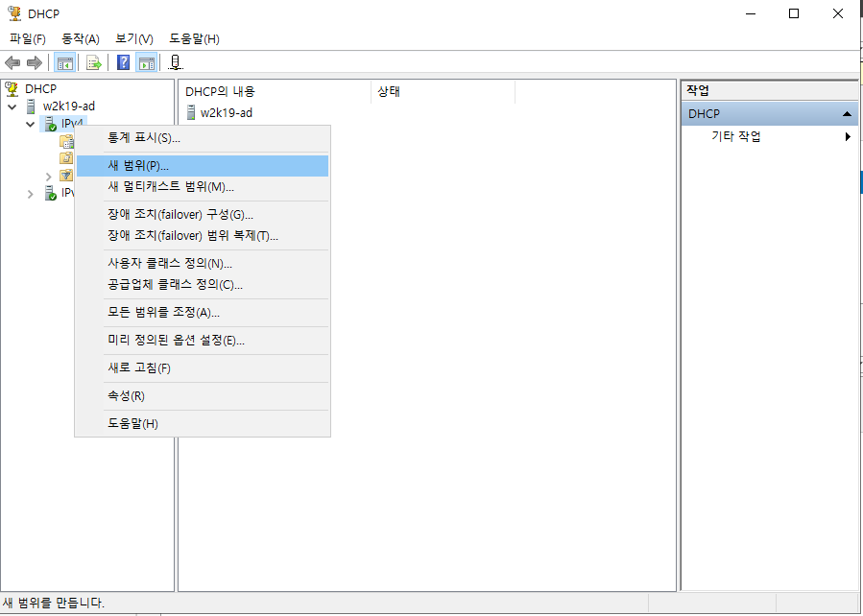Click the IPv4 node icon in tree

click(50, 124)
